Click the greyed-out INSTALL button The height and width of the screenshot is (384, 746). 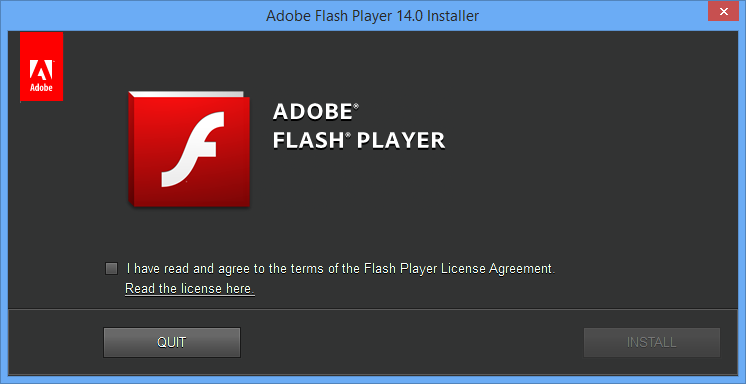coord(652,342)
